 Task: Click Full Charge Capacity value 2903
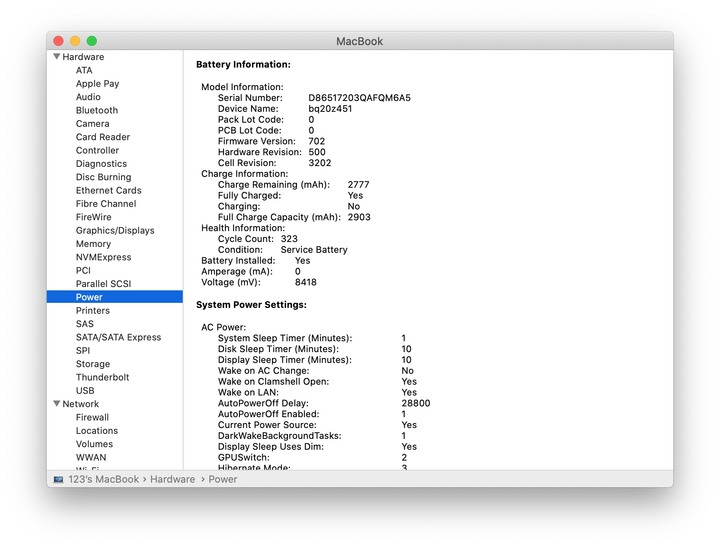click(x=359, y=217)
